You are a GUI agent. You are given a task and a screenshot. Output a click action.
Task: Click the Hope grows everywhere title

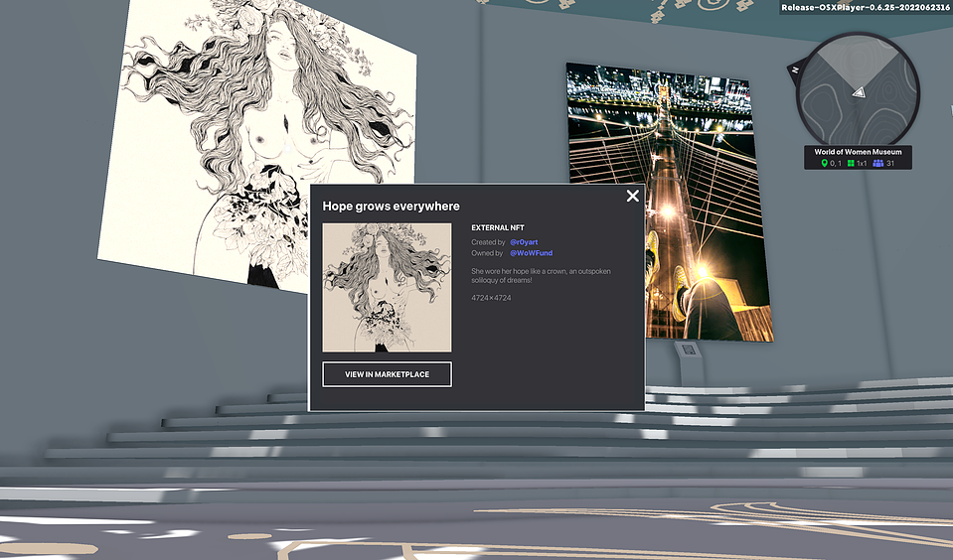click(x=391, y=207)
